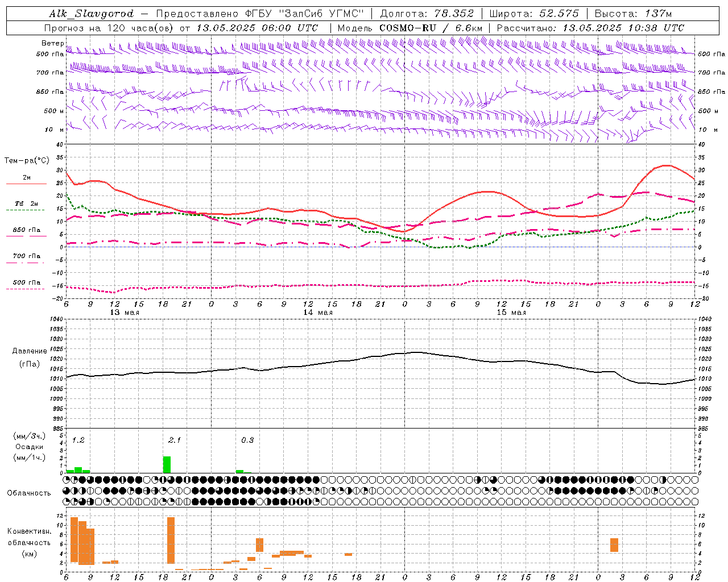The image size is (728, 582).
Task: Click the 14 мая date label
Action: coord(318,313)
